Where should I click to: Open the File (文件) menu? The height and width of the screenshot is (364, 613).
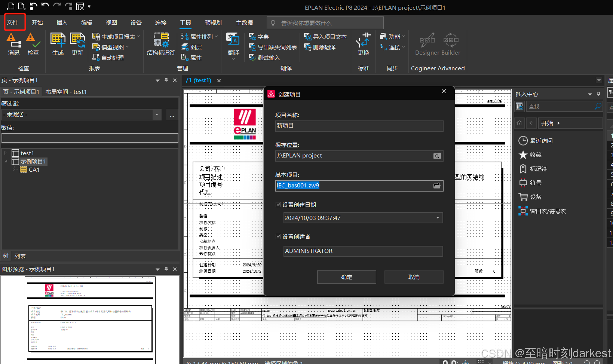pos(13,22)
